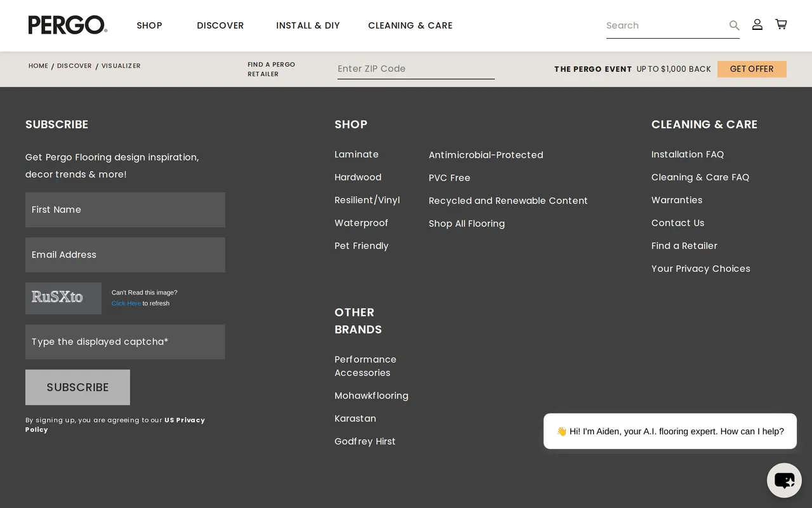The width and height of the screenshot is (812, 508).
Task: Open the user account icon
Action: (x=757, y=24)
